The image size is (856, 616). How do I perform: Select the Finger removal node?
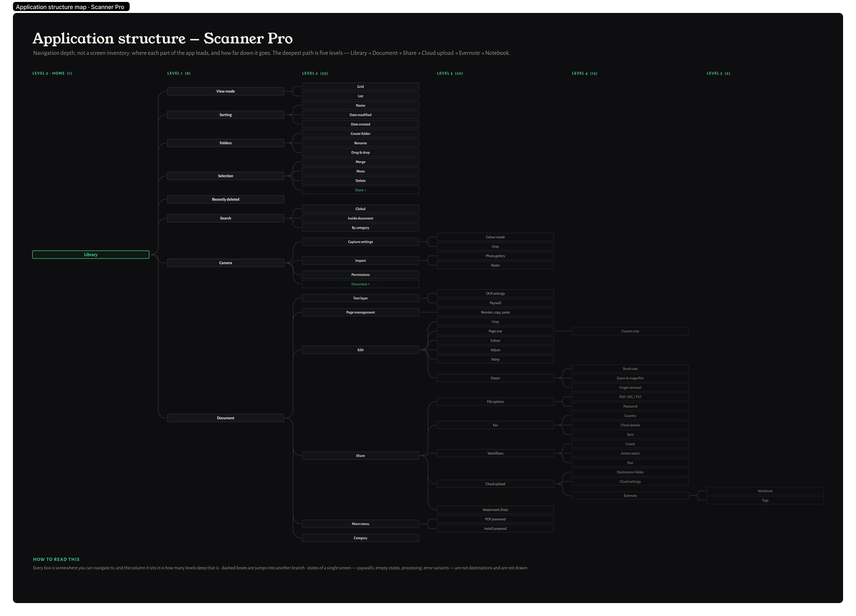pos(630,388)
